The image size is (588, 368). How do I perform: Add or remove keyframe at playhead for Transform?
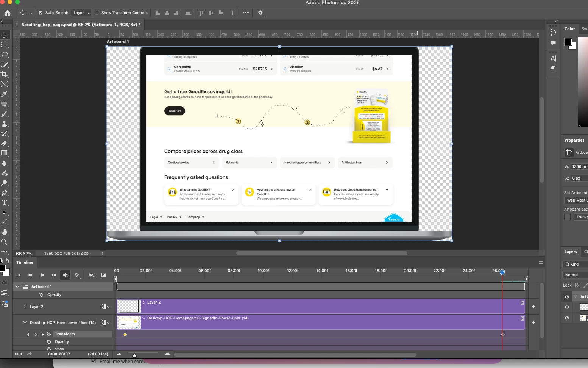[35, 334]
